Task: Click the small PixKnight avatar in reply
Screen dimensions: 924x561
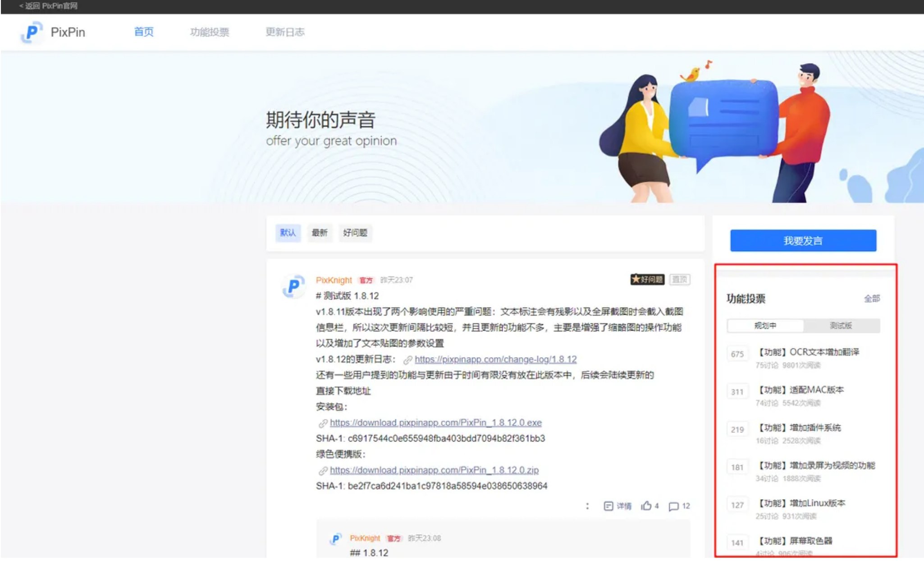Action: (335, 538)
